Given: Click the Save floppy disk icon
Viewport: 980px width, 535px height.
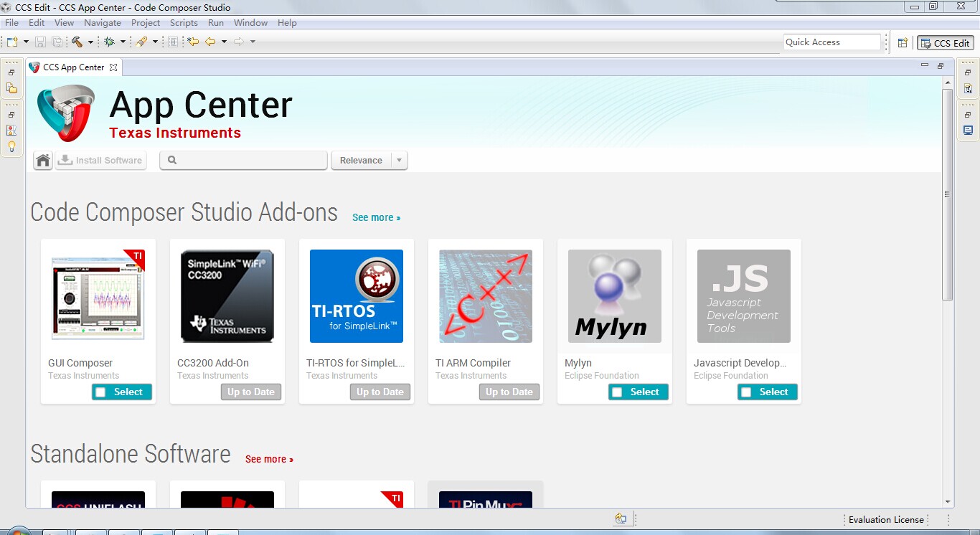Looking at the screenshot, I should click(x=40, y=42).
